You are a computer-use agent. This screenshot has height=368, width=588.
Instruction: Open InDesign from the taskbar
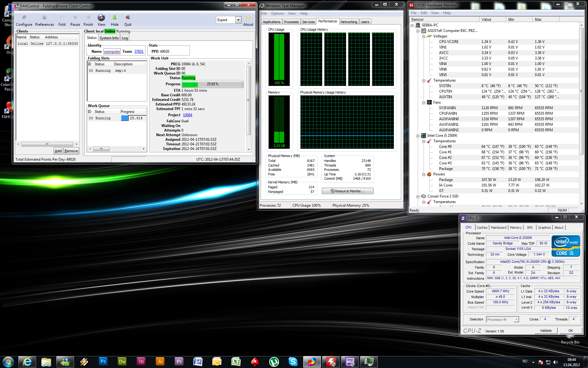(141, 362)
